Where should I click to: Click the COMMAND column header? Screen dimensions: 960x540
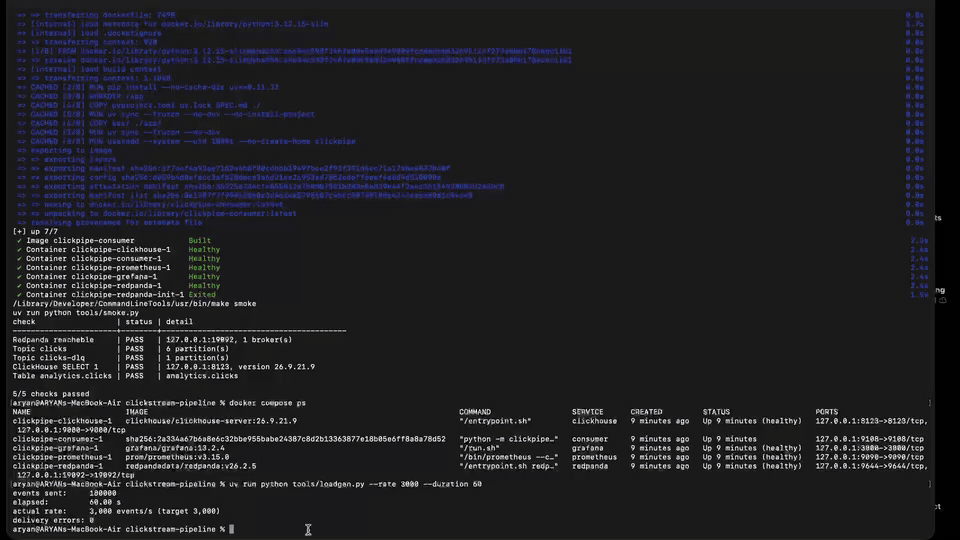(x=475, y=412)
